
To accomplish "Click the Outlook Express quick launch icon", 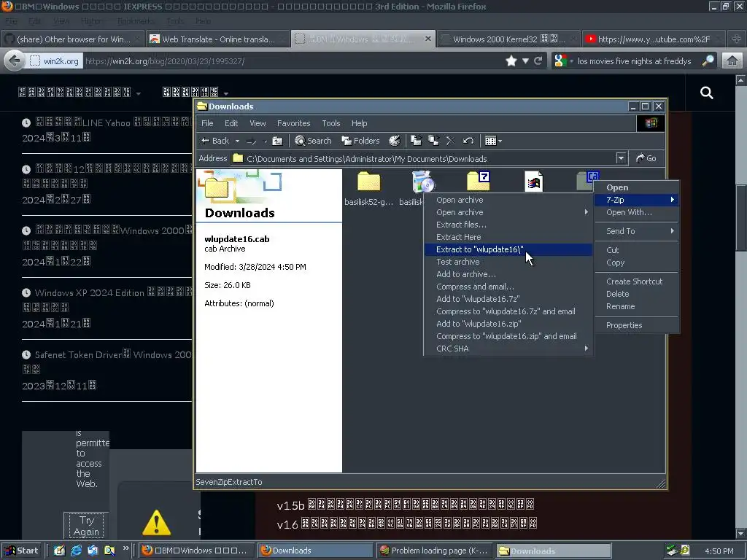I will 93,551.
